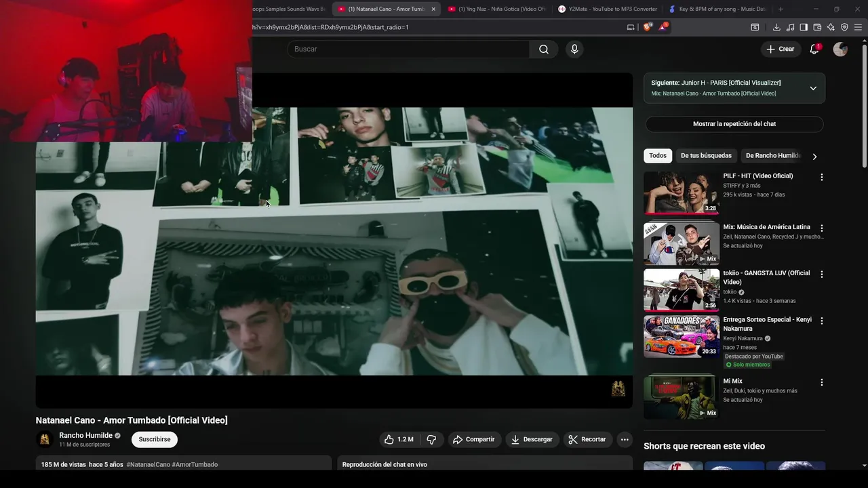Click the Compartir share button

[473, 439]
